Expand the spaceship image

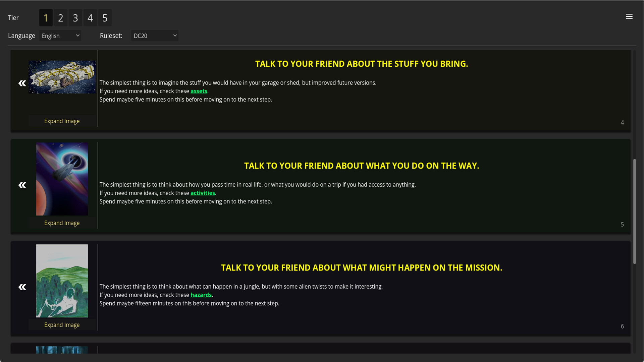[62, 121]
